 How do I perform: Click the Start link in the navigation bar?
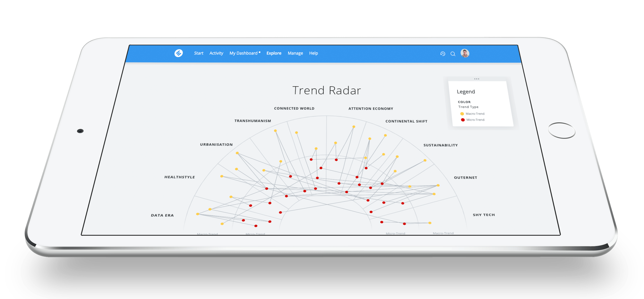(198, 53)
